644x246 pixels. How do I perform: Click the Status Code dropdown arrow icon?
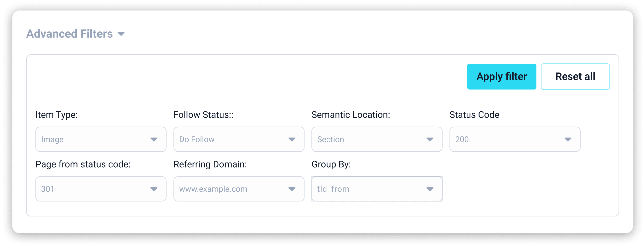(568, 139)
